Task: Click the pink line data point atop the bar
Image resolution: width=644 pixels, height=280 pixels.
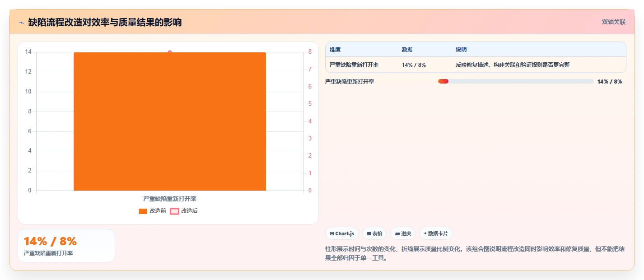Action: [170, 52]
